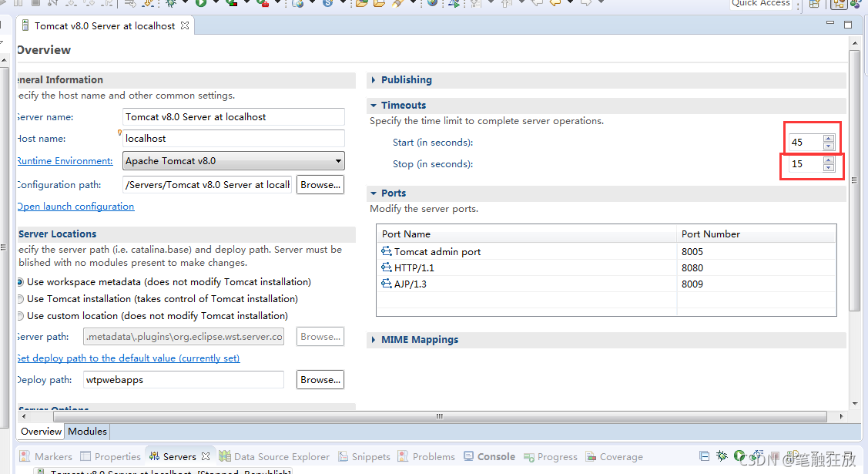Image resolution: width=868 pixels, height=474 pixels.
Task: Collapse the Ports section
Action: point(374,193)
